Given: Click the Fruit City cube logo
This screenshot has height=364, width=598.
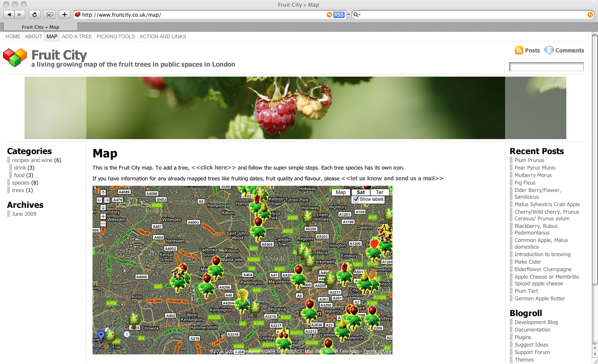Looking at the screenshot, I should pyautogui.click(x=14, y=55).
